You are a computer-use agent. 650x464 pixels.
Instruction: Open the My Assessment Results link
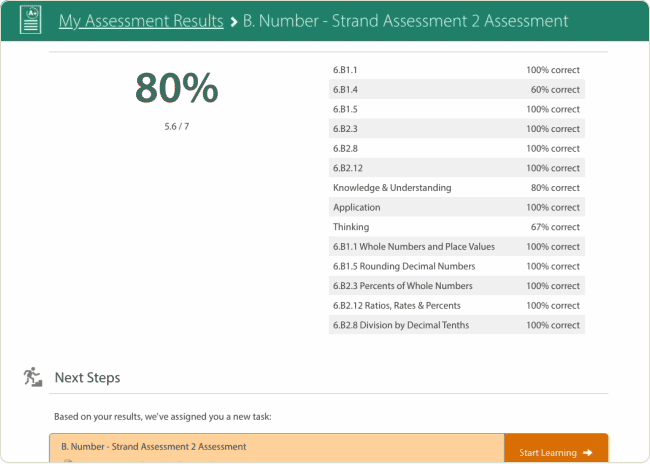(141, 21)
